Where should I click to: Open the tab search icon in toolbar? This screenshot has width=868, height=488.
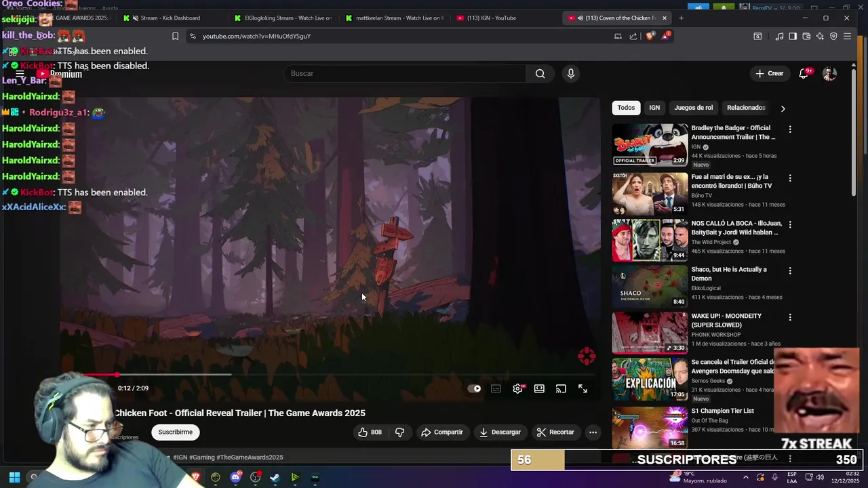pos(757,36)
